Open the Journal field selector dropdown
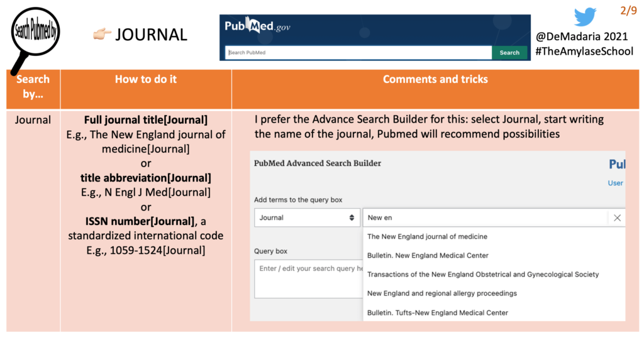Screen dimensions: 644x362 click(x=307, y=217)
